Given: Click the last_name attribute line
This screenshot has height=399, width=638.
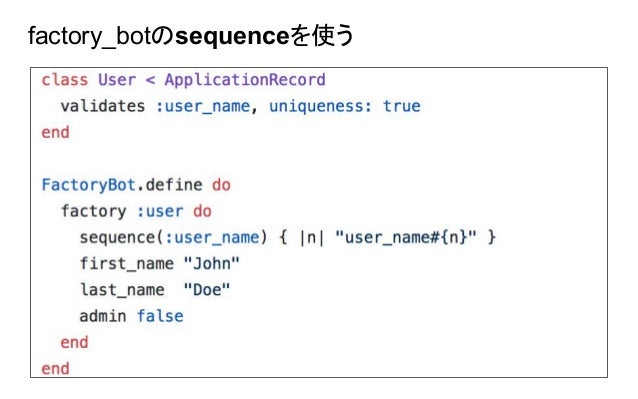Looking at the screenshot, I should [155, 290].
